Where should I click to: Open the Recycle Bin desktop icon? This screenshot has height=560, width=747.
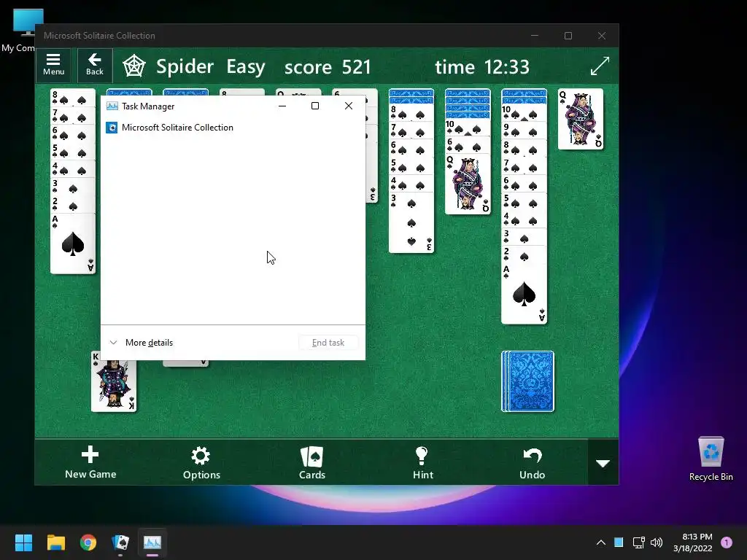pyautogui.click(x=711, y=459)
